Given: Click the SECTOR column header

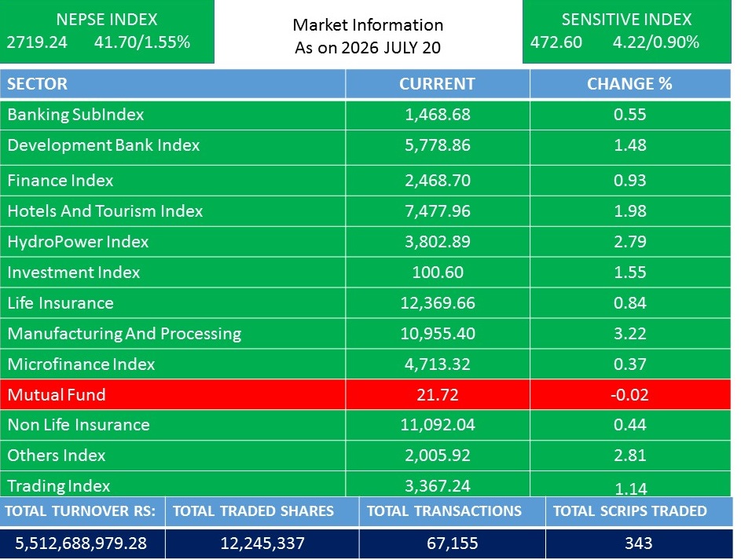Looking at the screenshot, I should pos(173,84).
